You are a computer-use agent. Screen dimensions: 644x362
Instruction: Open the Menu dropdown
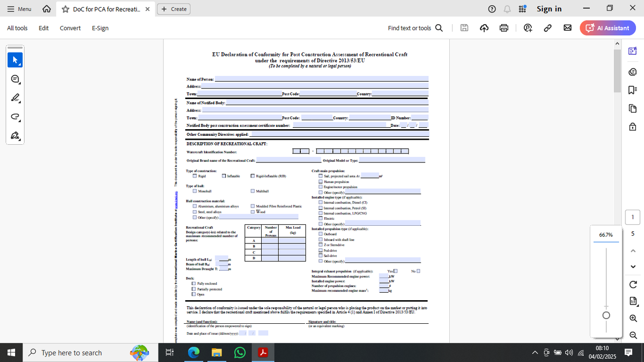[20, 8]
